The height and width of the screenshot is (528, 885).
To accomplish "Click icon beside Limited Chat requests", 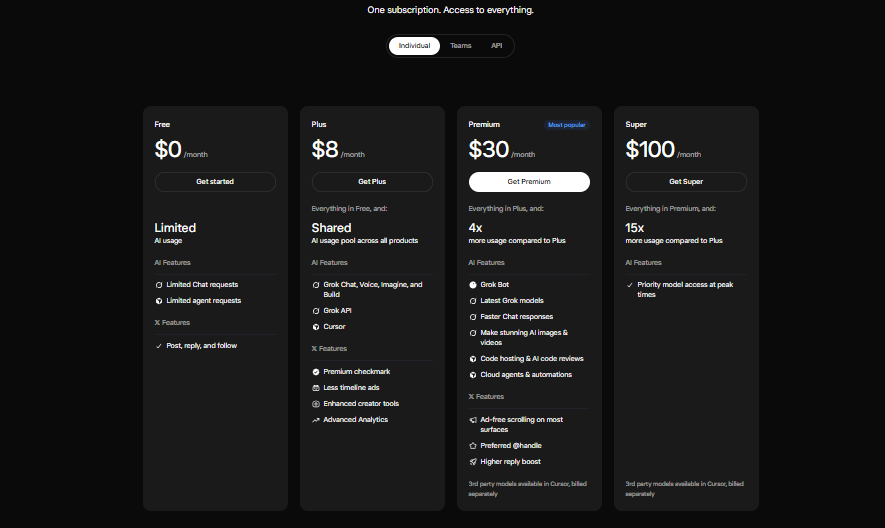I will (159, 285).
